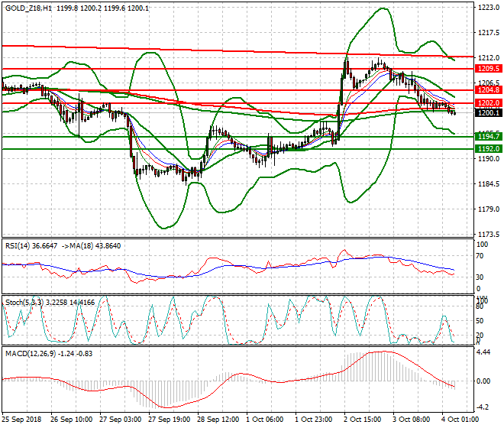Click the 4.44 value on MACD scale
504x428 pixels.
[483, 352]
